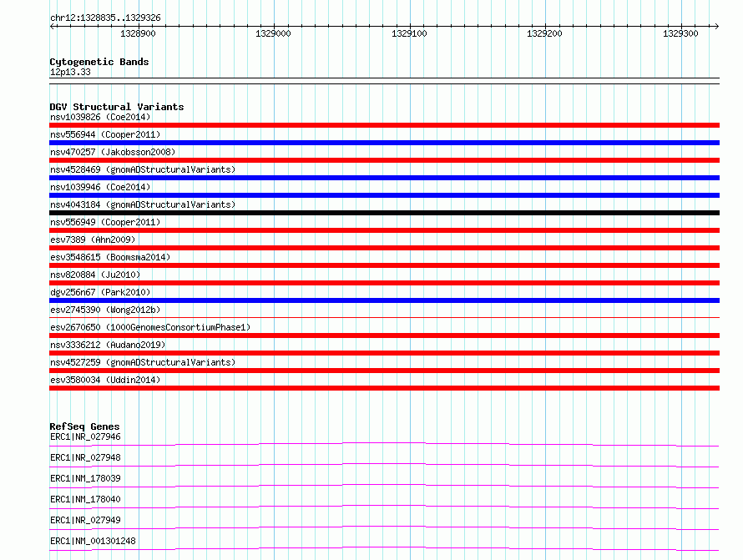This screenshot has height=560, width=743.
Task: Open the RefSeq Genes track heading
Action: [x=84, y=426]
